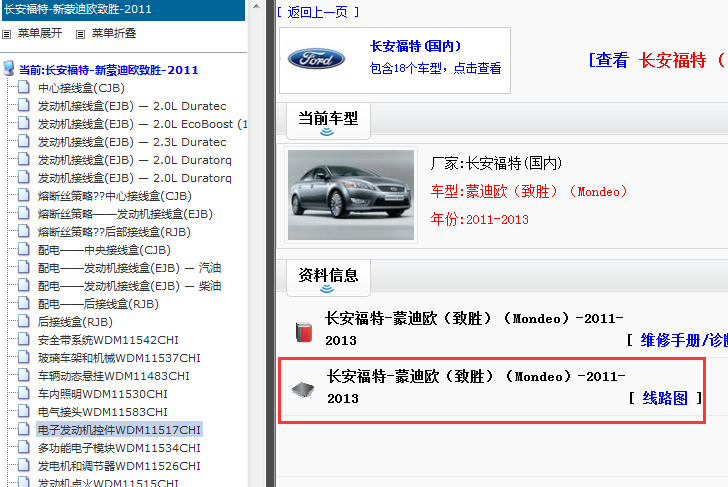
Task: Open 发动机接线盒(EJB) — 2.0L Duratec entry
Action: click(x=132, y=106)
